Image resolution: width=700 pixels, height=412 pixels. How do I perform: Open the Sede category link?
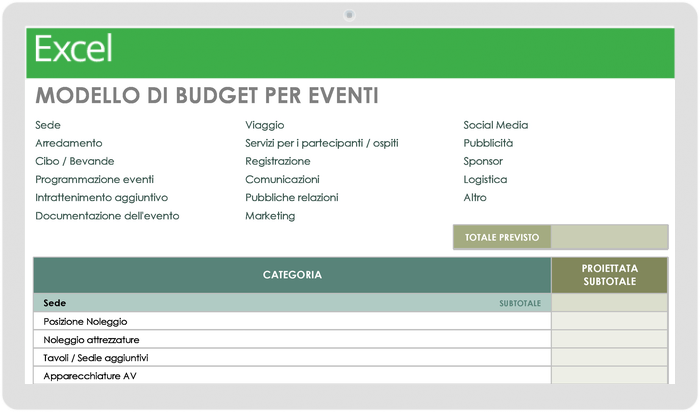(x=48, y=125)
